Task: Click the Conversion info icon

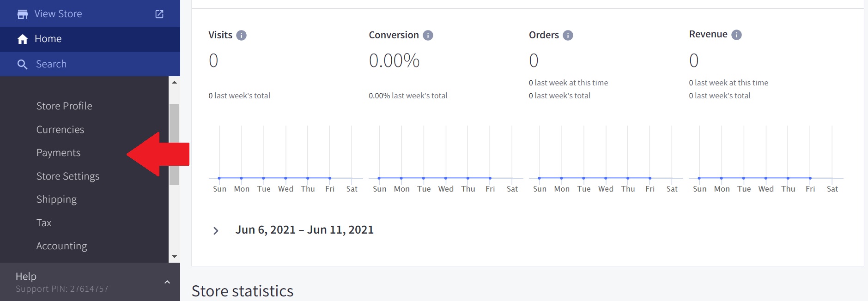Action: [428, 36]
